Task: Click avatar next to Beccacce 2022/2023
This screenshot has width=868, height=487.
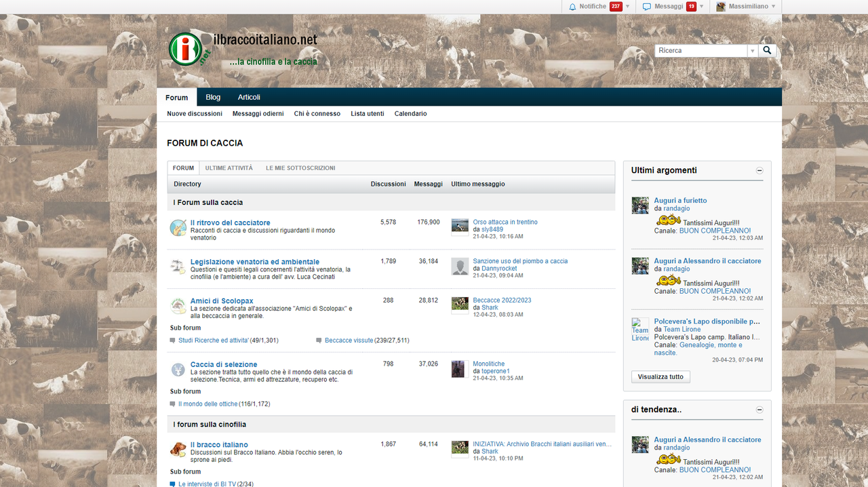Action: (460, 304)
